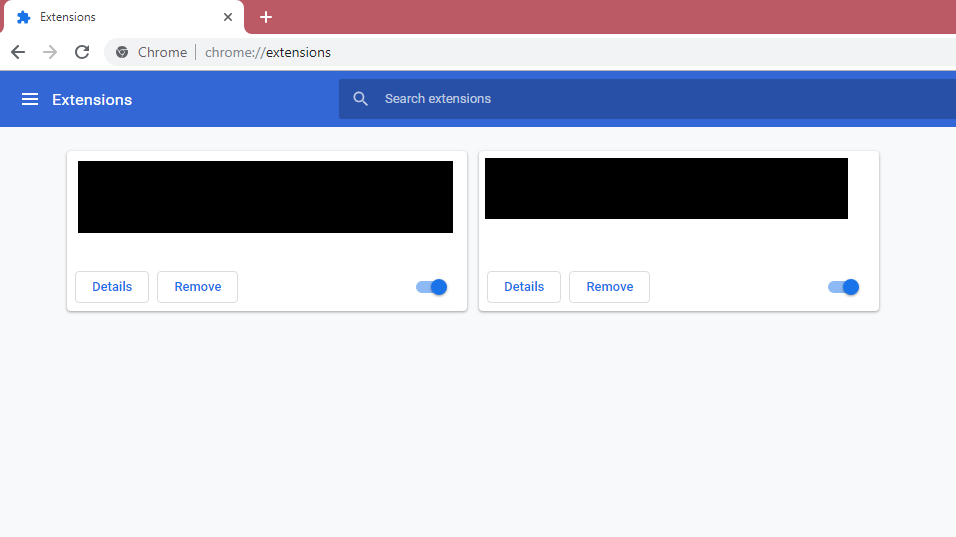Go back with the browser back arrow
Image resolution: width=956 pixels, height=537 pixels.
[x=18, y=52]
